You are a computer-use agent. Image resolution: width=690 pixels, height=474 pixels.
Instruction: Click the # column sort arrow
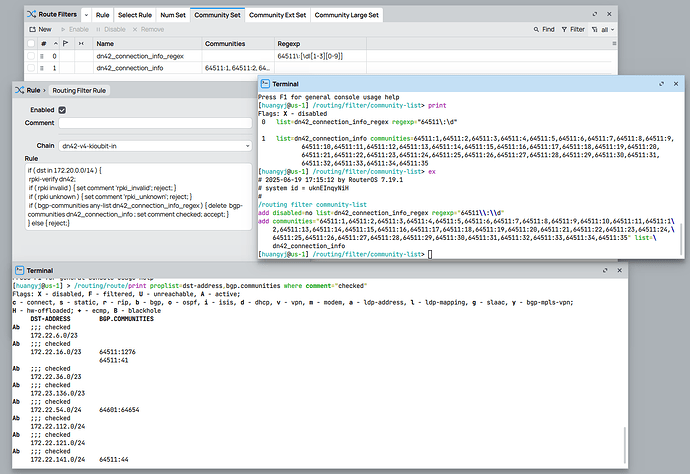[55, 44]
